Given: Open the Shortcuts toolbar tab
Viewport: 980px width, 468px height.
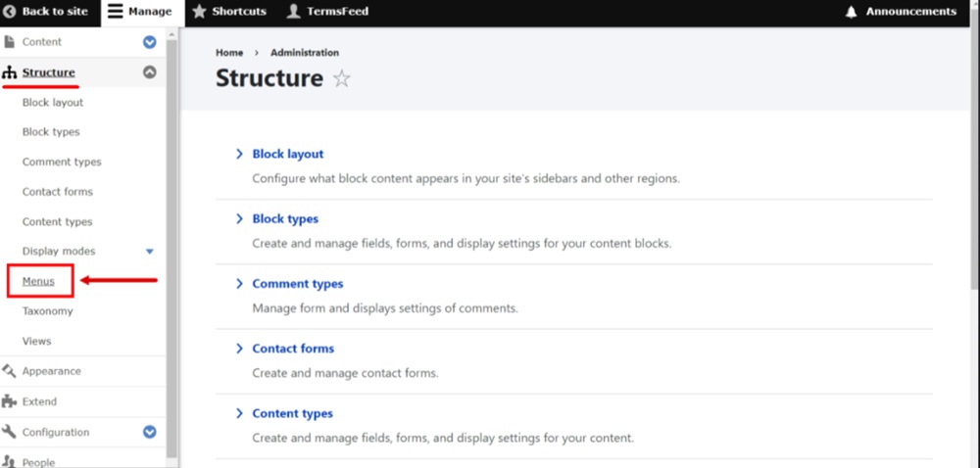Looking at the screenshot, I should (230, 13).
